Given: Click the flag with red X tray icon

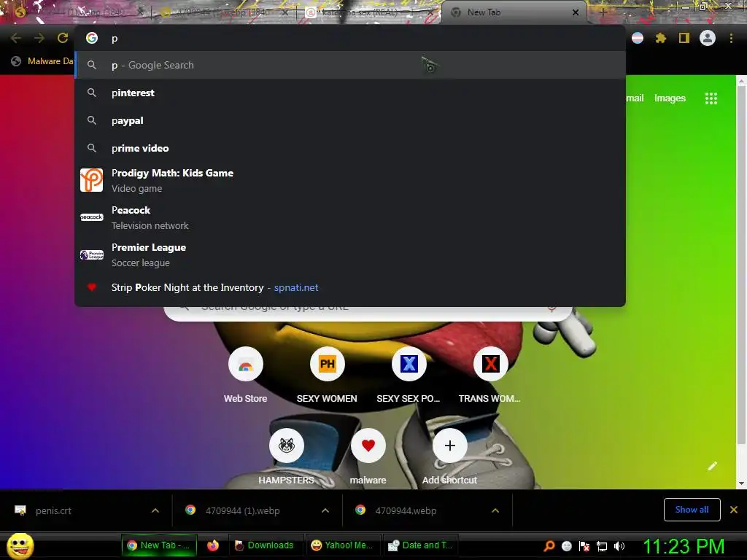Looking at the screenshot, I should (584, 546).
